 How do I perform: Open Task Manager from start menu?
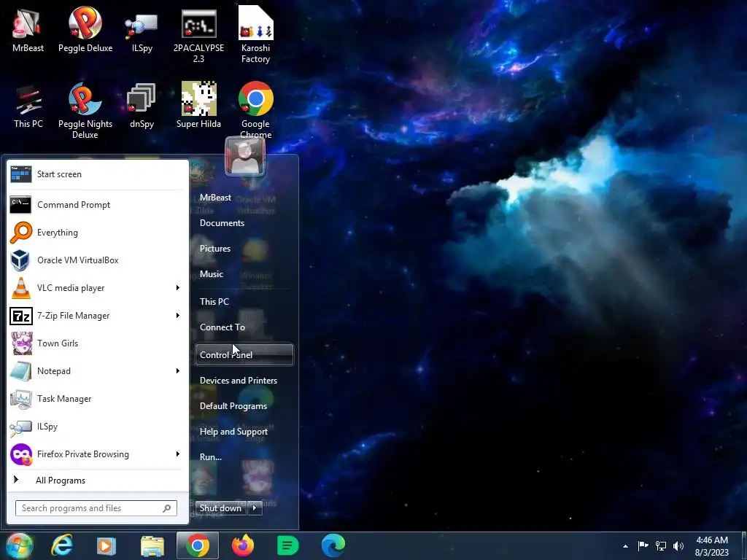pyautogui.click(x=97, y=399)
